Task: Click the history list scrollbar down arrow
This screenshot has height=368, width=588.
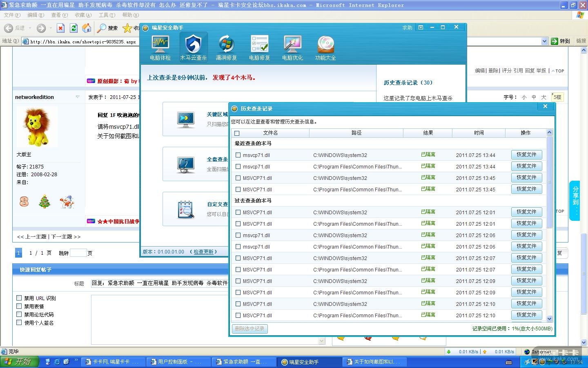Action: click(549, 319)
